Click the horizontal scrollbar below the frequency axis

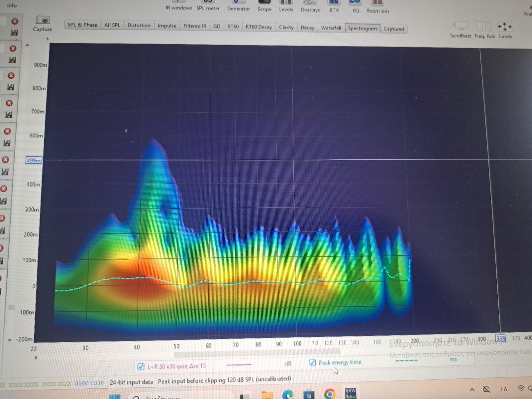click(256, 354)
